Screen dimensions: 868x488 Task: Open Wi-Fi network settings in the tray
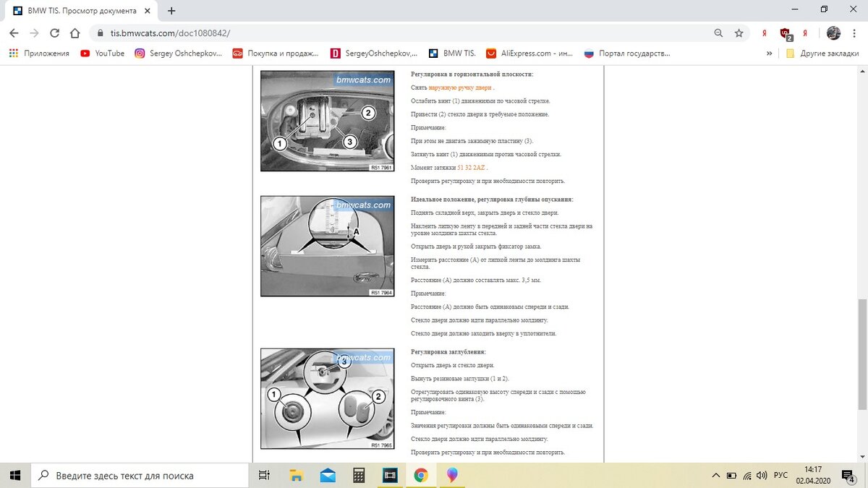746,475
